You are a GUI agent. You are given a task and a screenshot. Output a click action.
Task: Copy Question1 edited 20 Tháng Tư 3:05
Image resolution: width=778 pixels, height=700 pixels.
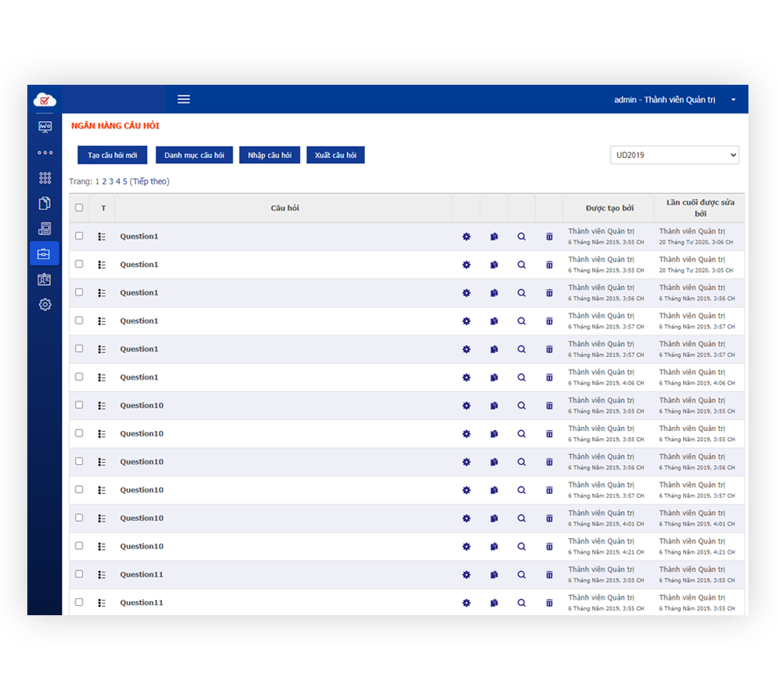pos(494,265)
